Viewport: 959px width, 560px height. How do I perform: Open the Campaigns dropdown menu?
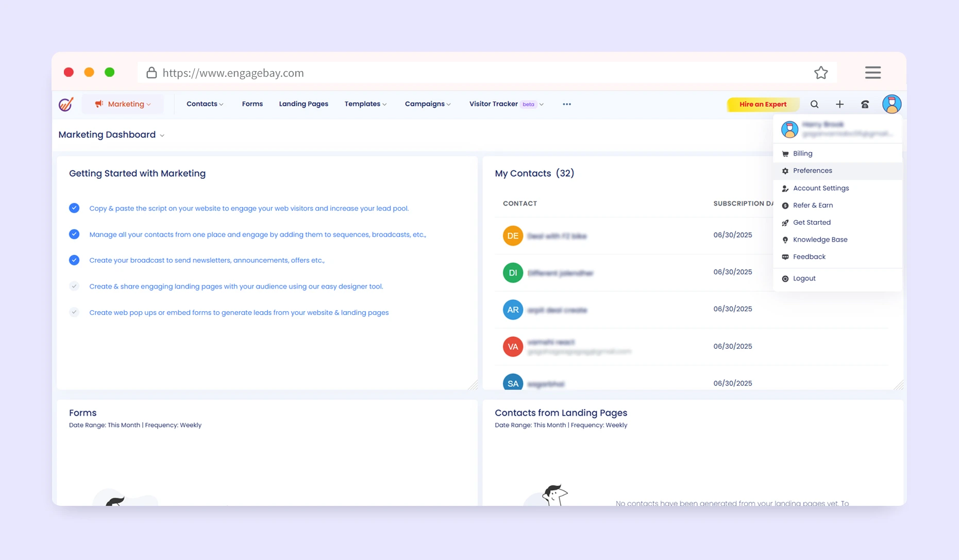tap(427, 104)
